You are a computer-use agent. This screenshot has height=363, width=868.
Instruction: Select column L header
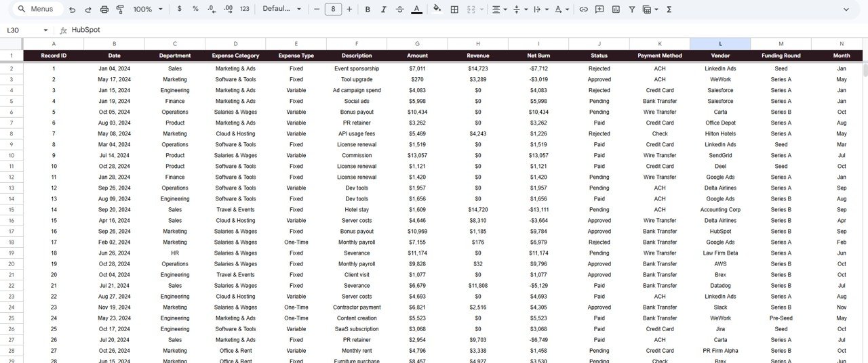[720, 44]
